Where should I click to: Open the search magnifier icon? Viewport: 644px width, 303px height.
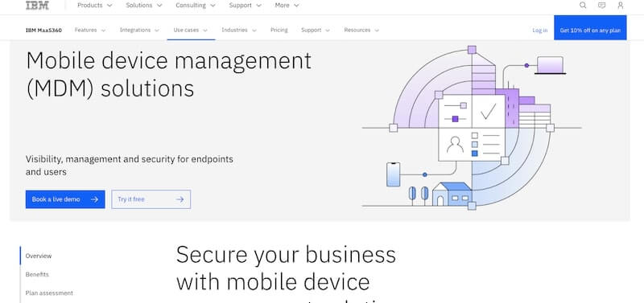coord(583,6)
